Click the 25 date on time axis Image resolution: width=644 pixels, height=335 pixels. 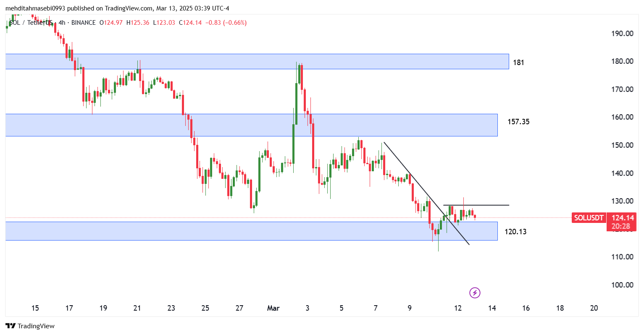coord(205,308)
